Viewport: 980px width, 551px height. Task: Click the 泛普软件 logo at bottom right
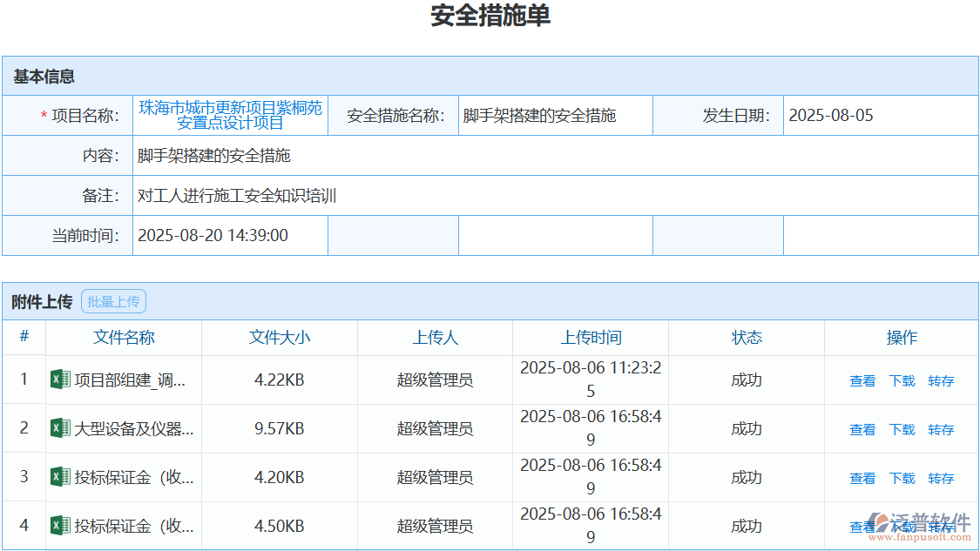pyautogui.click(x=926, y=520)
